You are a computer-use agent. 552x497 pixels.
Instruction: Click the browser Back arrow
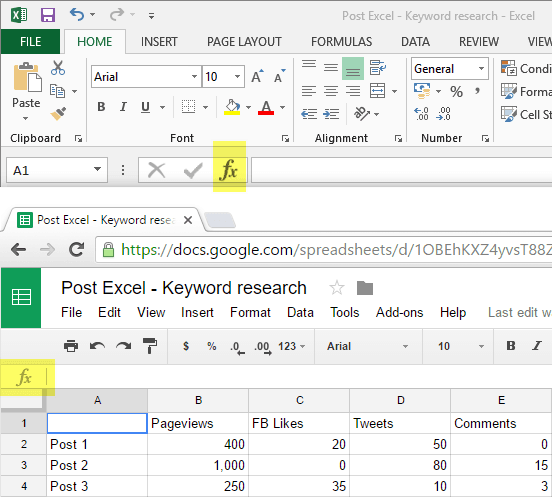[x=18, y=250]
